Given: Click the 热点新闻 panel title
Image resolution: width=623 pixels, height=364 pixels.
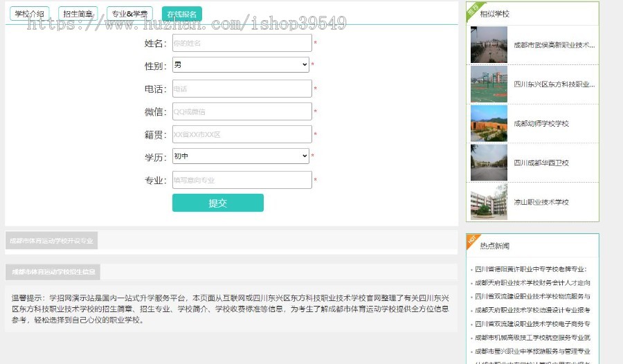Looking at the screenshot, I should tap(495, 246).
